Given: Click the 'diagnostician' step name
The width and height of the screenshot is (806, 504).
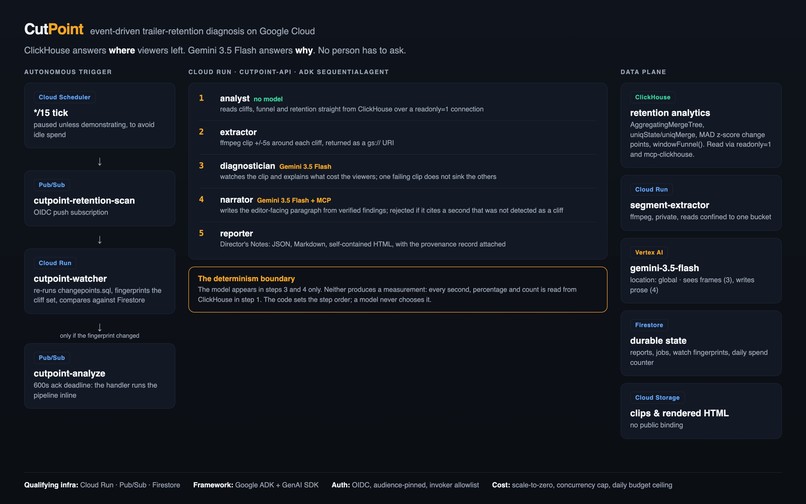Looking at the screenshot, I should 247,166.
